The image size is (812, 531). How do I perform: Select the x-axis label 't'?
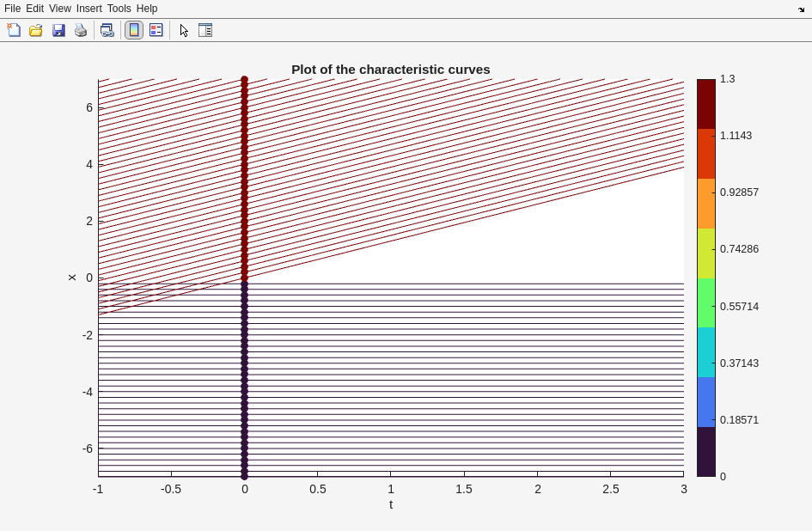point(391,504)
